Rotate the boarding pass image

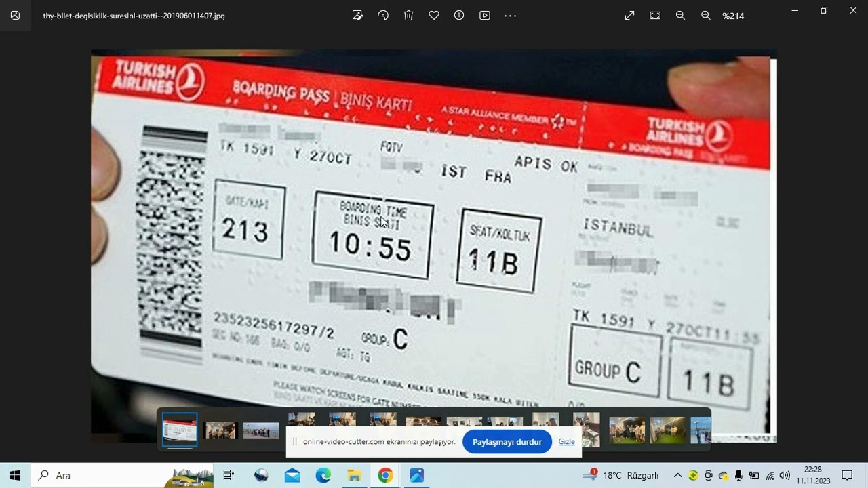383,15
